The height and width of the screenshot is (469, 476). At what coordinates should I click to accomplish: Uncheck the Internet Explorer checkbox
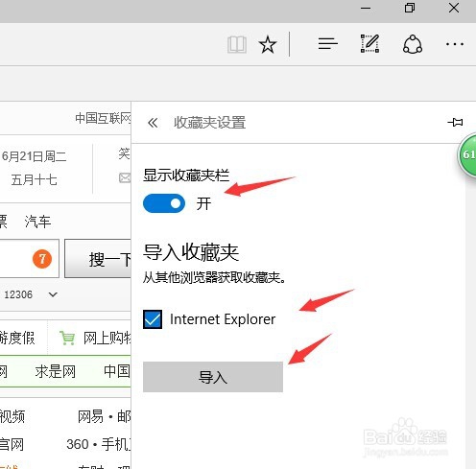coord(153,319)
